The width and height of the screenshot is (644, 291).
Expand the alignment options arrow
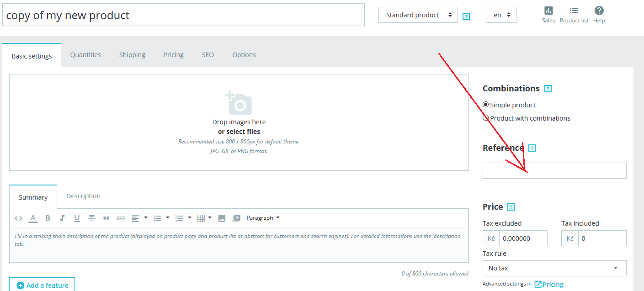[x=146, y=218]
